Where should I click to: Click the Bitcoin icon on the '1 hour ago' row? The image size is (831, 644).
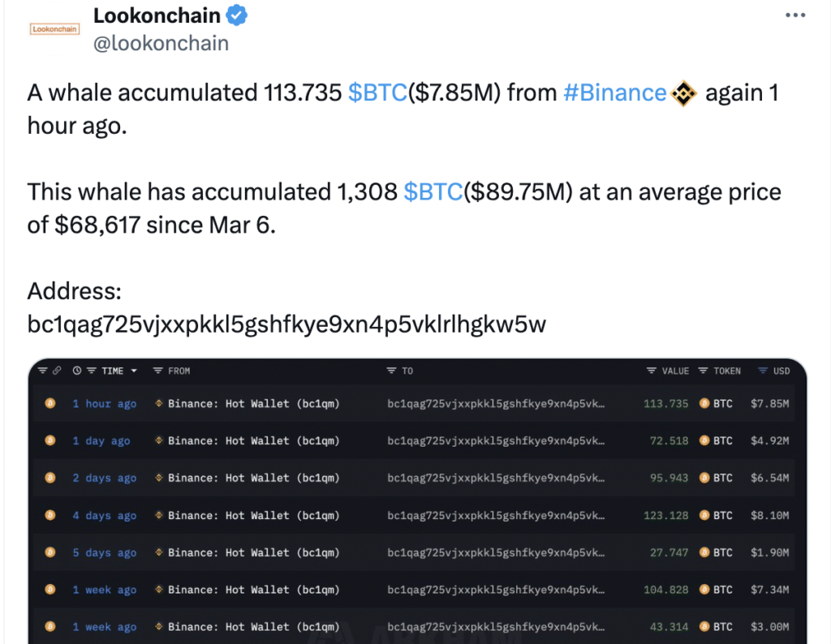(x=50, y=404)
